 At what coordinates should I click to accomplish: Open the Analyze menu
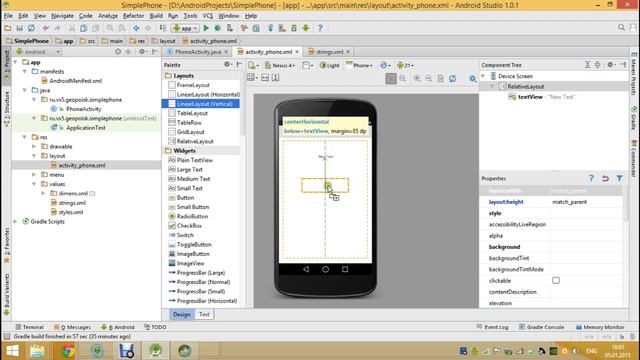click(108, 16)
